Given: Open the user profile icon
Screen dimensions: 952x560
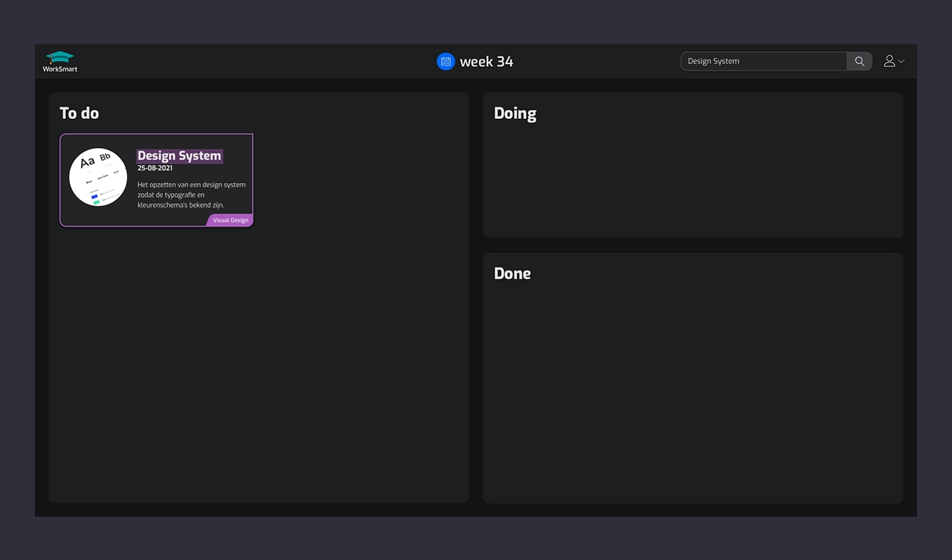Looking at the screenshot, I should 889,61.
